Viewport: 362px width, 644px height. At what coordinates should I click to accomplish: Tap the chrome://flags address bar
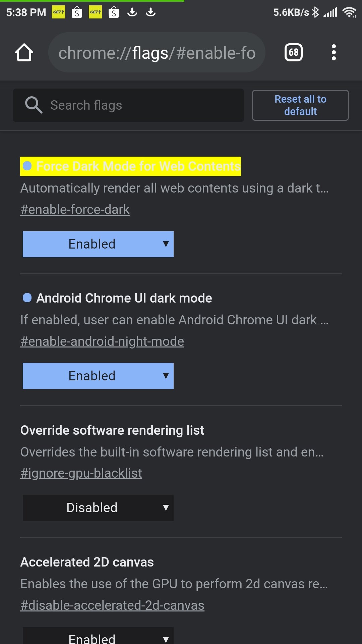click(157, 52)
